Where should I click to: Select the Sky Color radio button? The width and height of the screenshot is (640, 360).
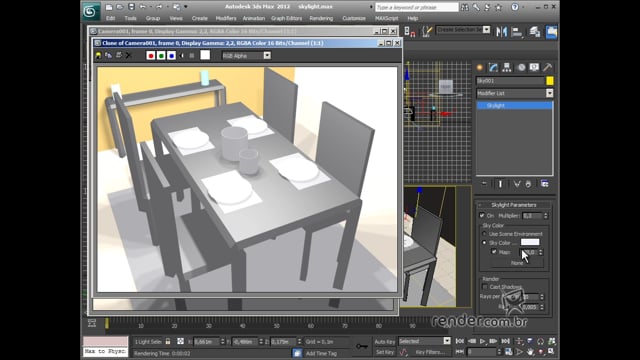point(484,243)
